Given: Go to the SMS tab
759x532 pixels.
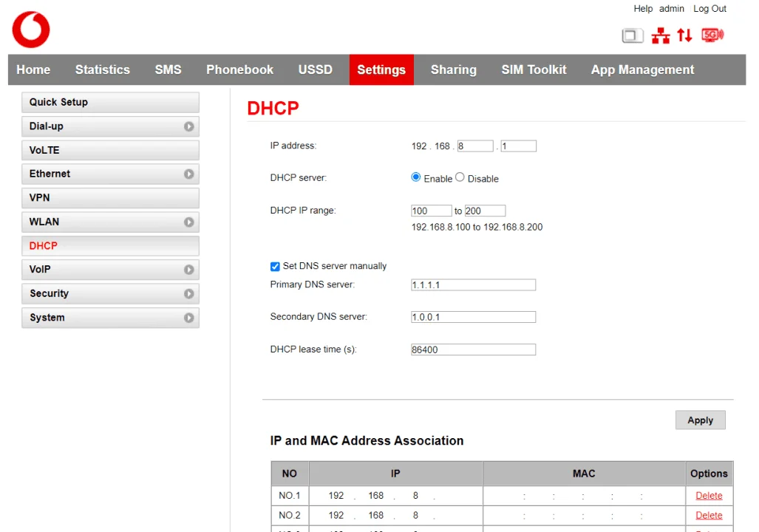Looking at the screenshot, I should pyautogui.click(x=168, y=69).
